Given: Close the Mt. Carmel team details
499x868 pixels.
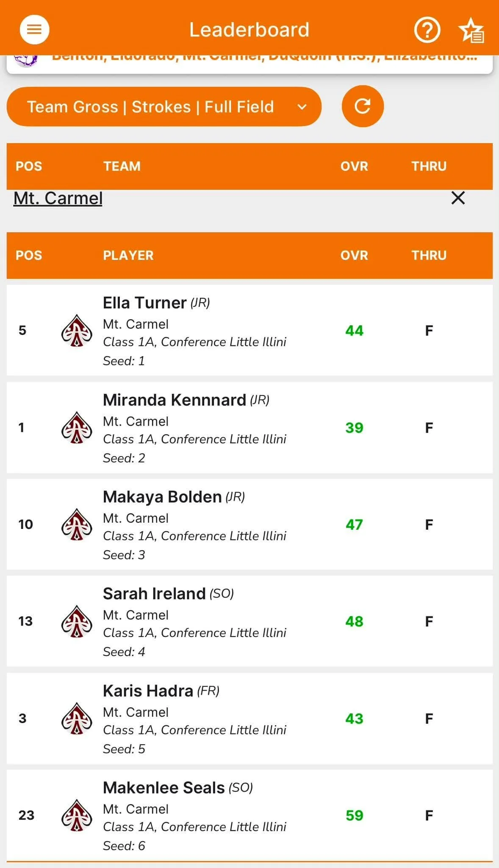Looking at the screenshot, I should (x=458, y=198).
